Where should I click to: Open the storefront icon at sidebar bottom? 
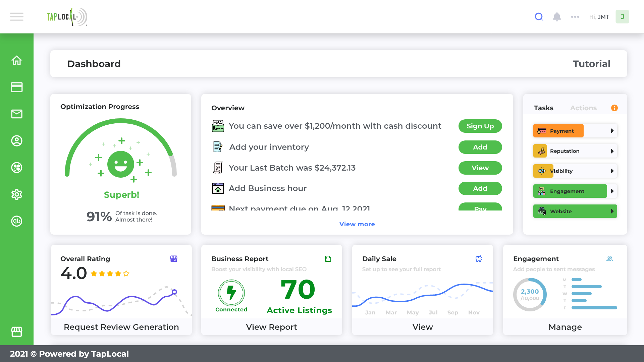click(17, 332)
